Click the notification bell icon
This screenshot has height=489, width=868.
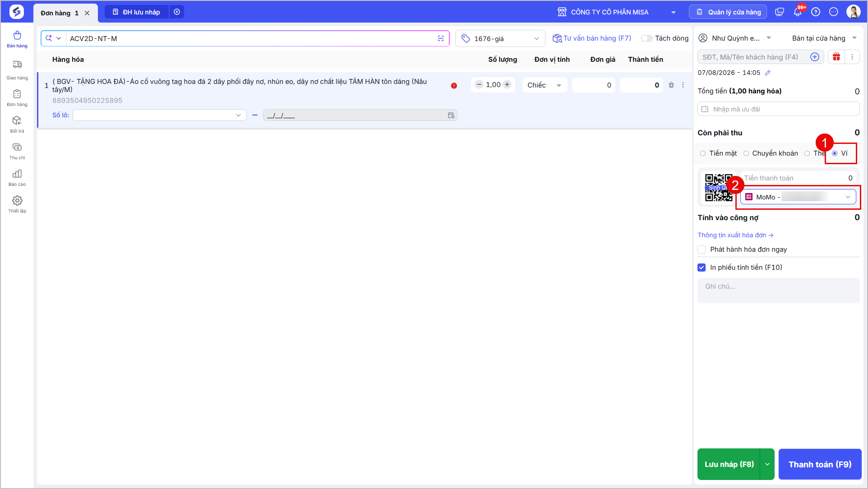pyautogui.click(x=798, y=12)
